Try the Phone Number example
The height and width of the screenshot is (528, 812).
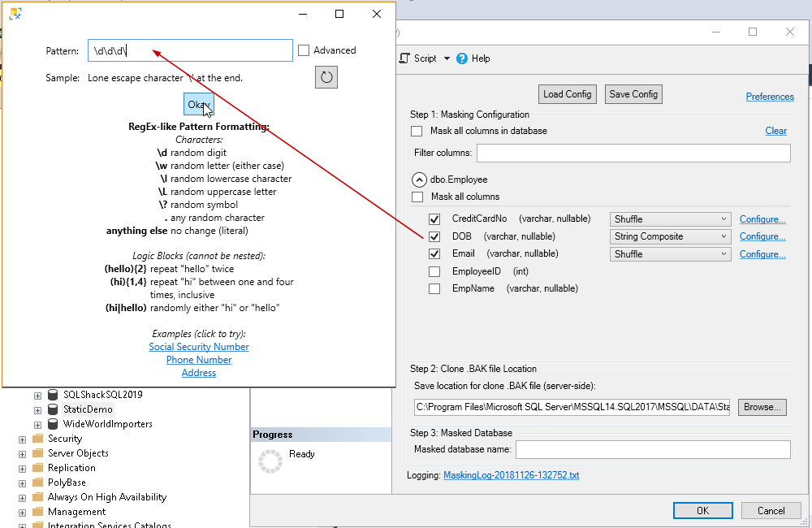199,360
